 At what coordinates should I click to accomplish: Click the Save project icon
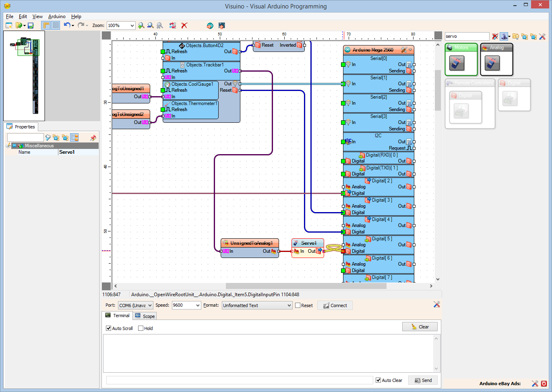[30, 25]
